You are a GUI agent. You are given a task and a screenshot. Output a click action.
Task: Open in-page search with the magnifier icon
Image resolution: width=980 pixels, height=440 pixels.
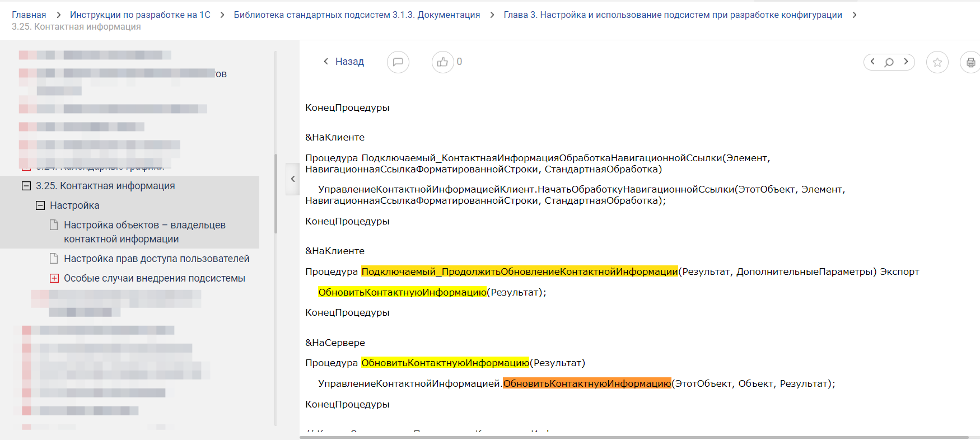pyautogui.click(x=889, y=62)
